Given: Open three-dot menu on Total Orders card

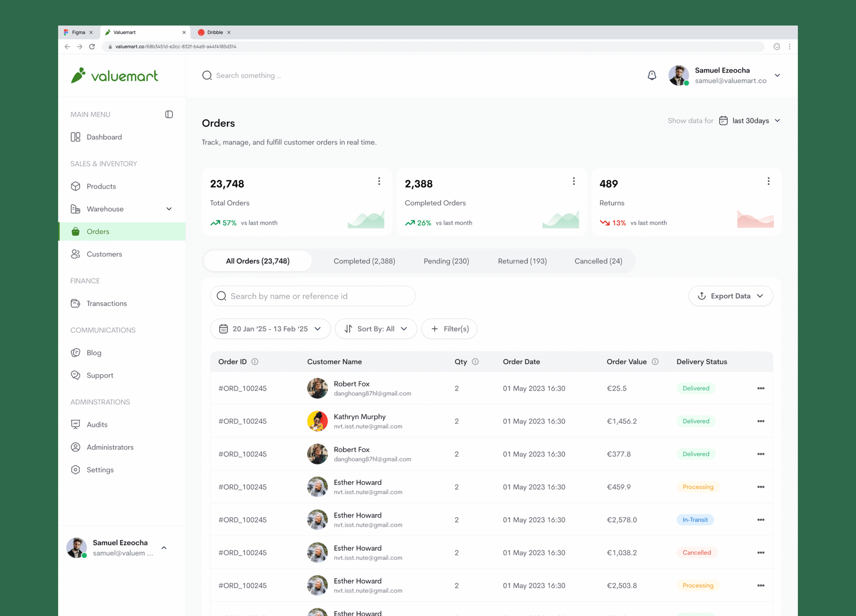Looking at the screenshot, I should click(379, 182).
